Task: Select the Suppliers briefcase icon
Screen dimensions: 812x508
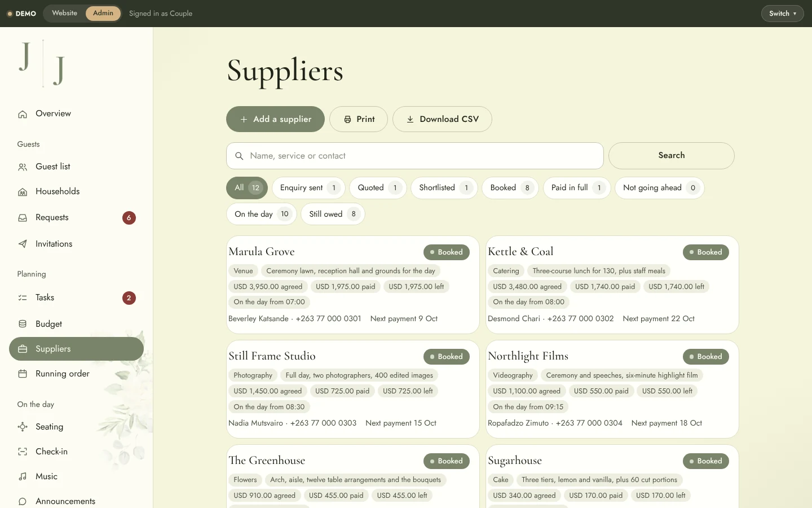Action: (23, 349)
